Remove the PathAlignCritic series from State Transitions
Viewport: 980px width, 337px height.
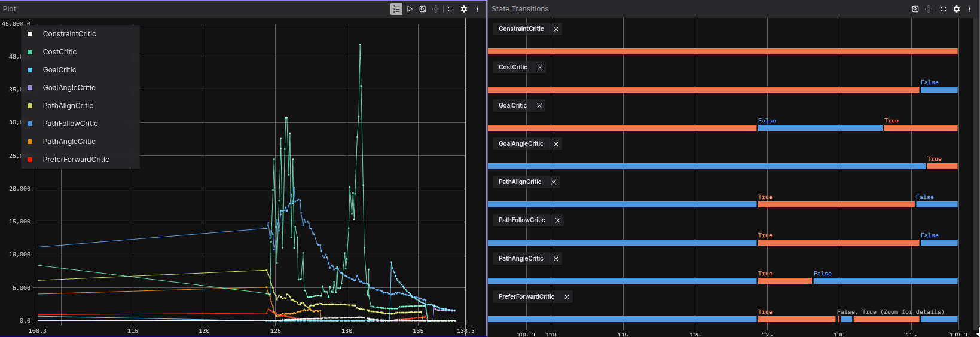click(x=554, y=182)
